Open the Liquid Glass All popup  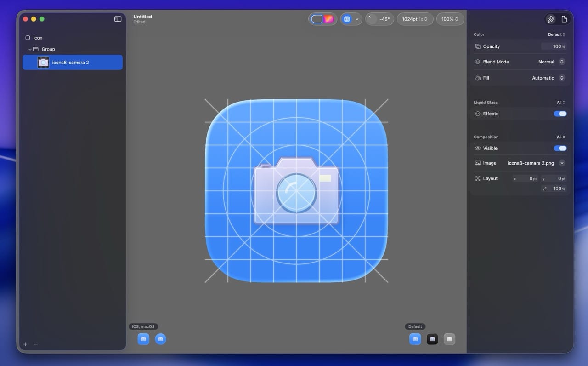[x=561, y=103]
